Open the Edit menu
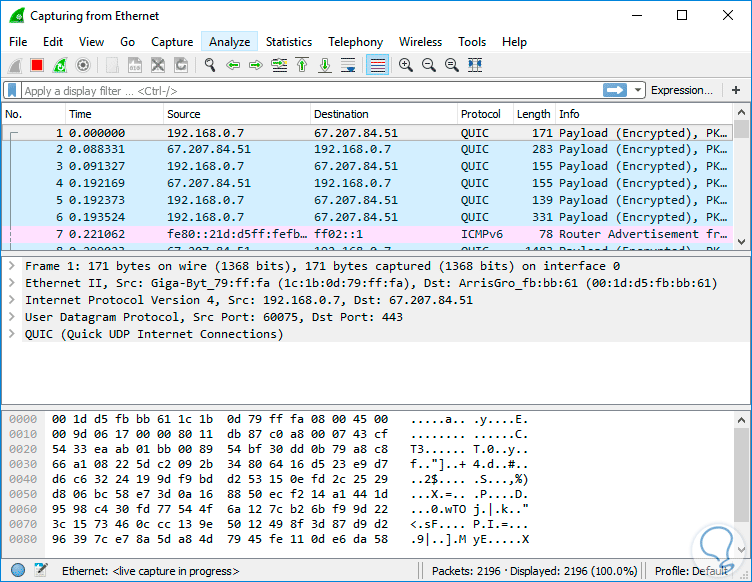Viewport: 752px width, 582px height. (53, 42)
